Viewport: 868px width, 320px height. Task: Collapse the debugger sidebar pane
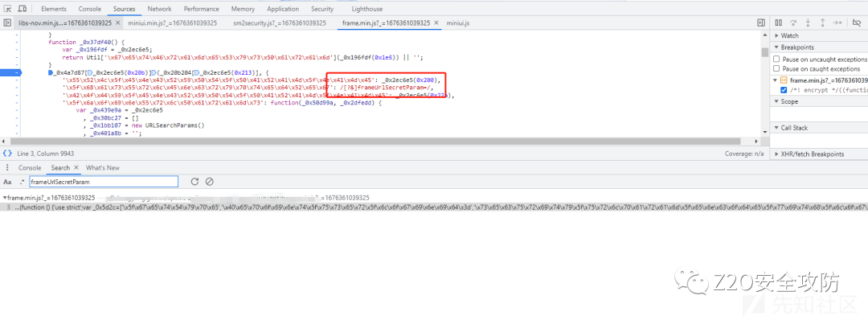click(x=761, y=23)
